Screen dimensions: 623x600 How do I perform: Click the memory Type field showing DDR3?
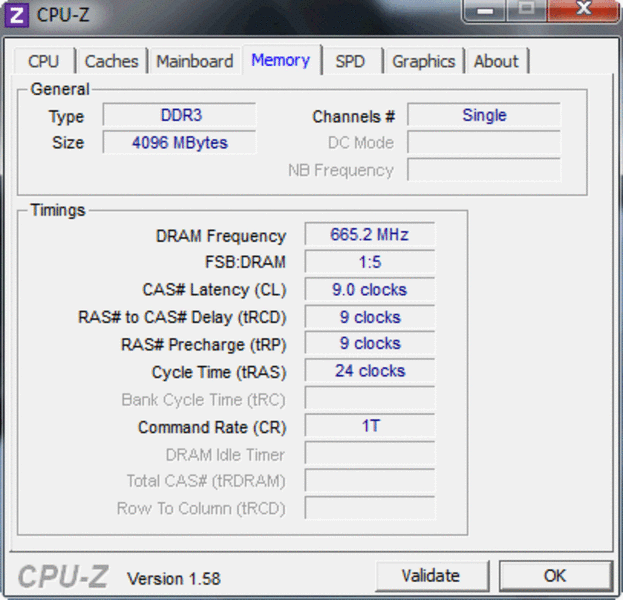179,115
